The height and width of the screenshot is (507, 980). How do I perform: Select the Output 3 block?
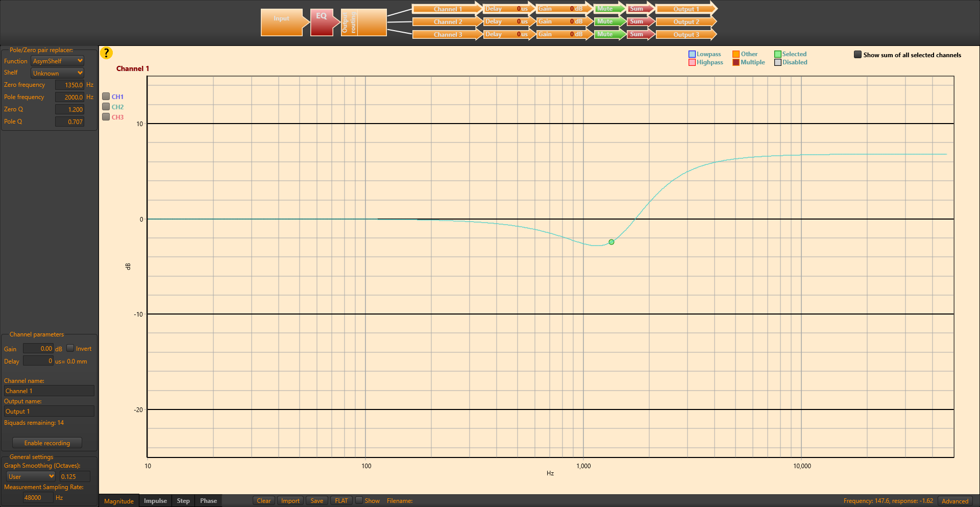point(686,34)
